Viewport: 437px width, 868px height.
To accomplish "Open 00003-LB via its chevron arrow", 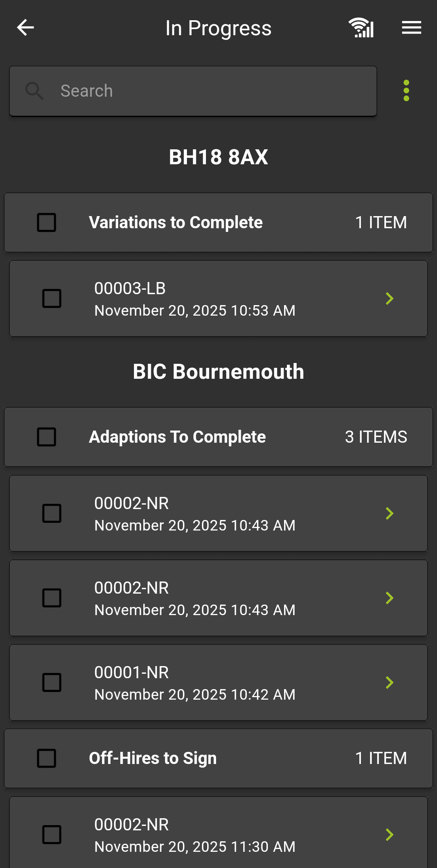I will [x=389, y=299].
